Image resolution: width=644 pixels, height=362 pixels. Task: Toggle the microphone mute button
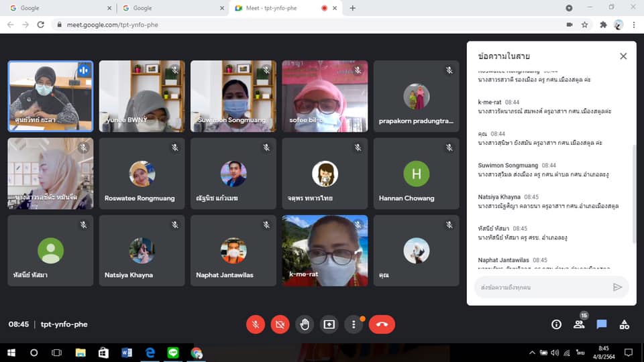point(256,324)
